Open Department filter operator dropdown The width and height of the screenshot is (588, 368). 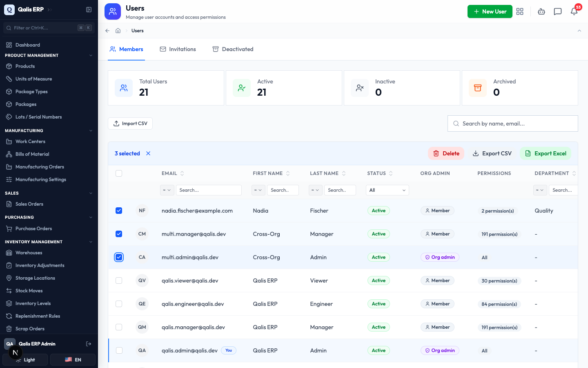tap(540, 190)
